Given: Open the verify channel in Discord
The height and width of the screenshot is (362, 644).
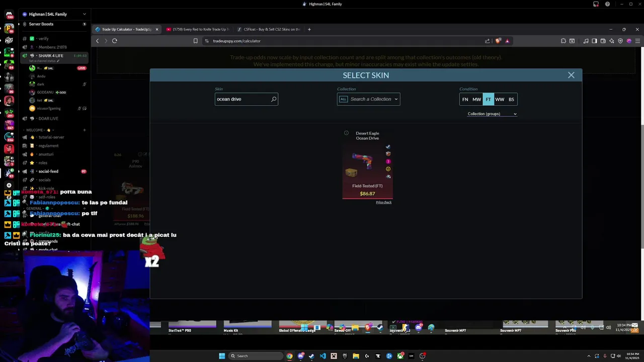Looking at the screenshot, I should pyautogui.click(x=54, y=39).
